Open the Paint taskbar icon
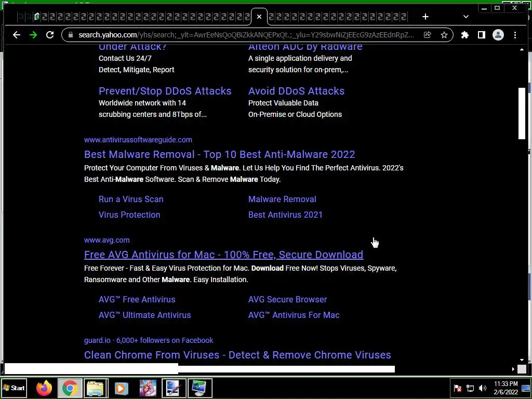 click(x=174, y=388)
